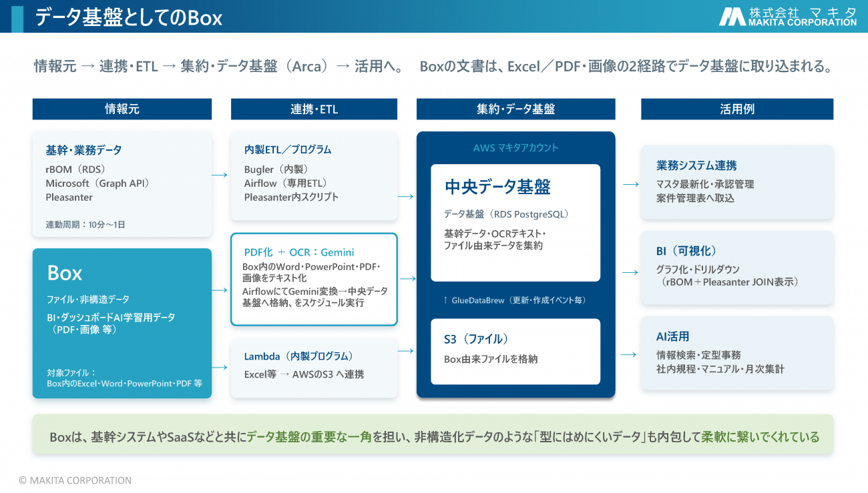The height and width of the screenshot is (493, 868).
Task: Select the flow summary starting with 情報元 → 連携・ETL
Action: (218, 67)
